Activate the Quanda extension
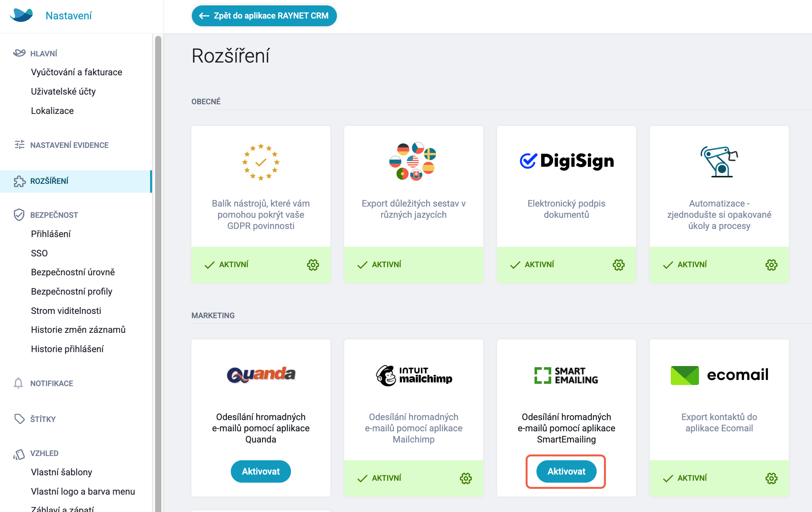 (261, 471)
